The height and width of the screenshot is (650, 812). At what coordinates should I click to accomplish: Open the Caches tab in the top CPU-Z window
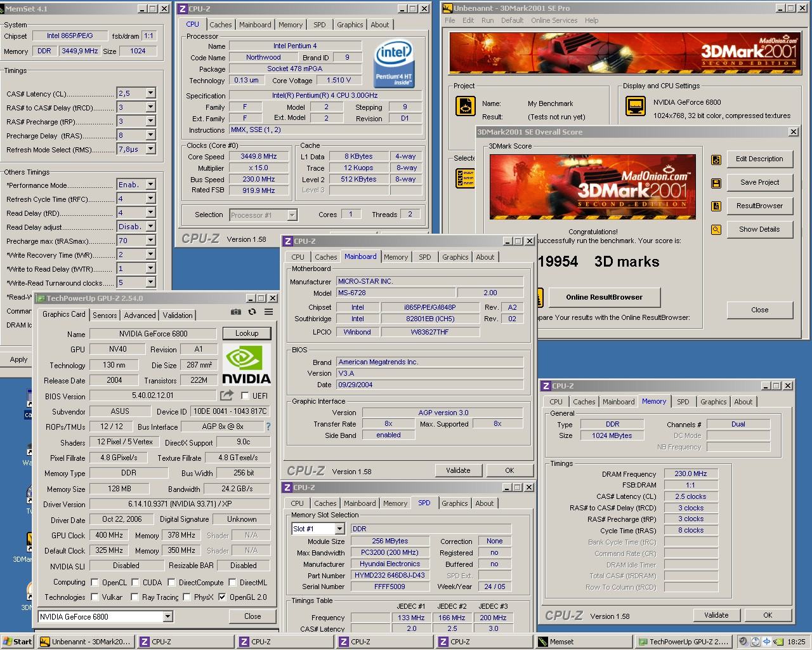221,25
